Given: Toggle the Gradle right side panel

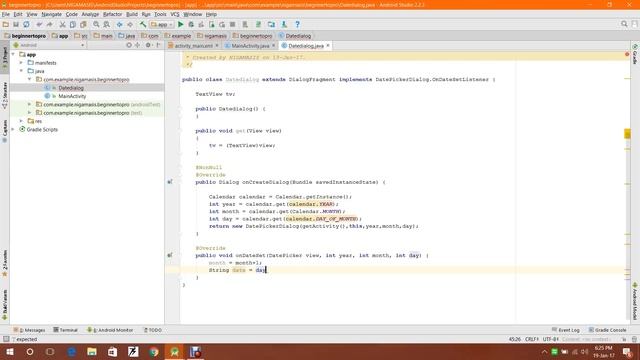Looking at the screenshot, I should point(635,54).
